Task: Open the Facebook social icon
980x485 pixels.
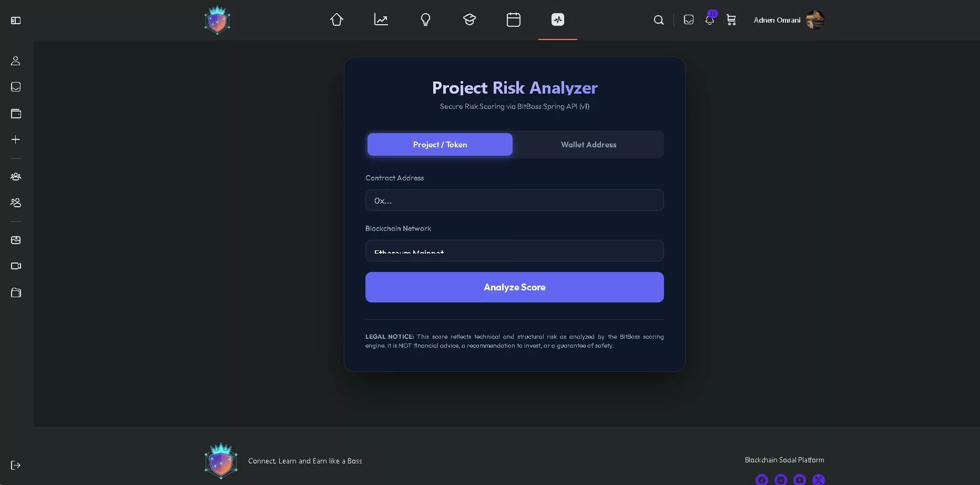Action: (762, 479)
